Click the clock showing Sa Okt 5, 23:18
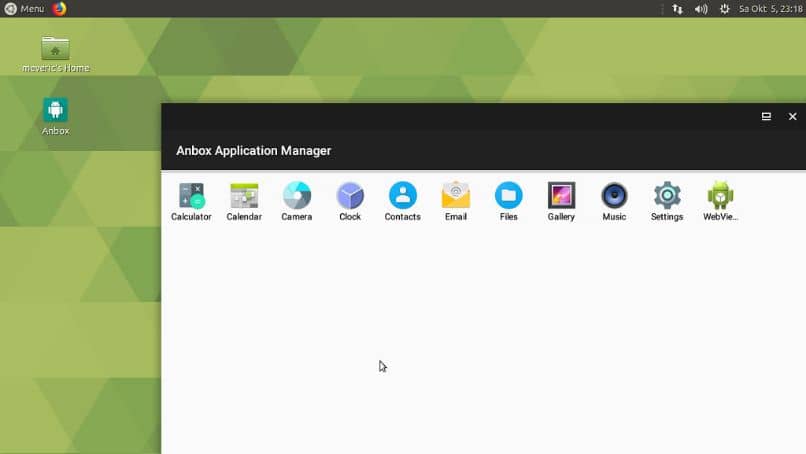806x454 pixels. click(771, 9)
